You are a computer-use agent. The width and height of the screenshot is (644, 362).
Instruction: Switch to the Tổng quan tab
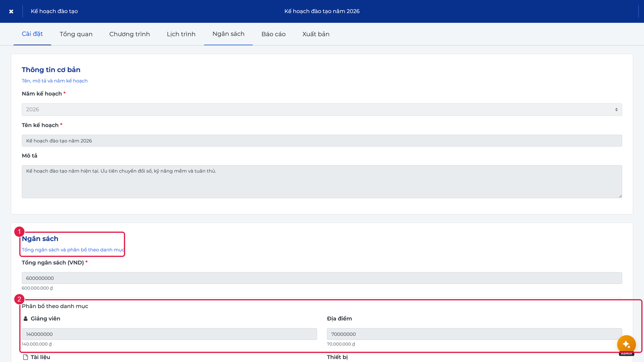click(x=76, y=34)
